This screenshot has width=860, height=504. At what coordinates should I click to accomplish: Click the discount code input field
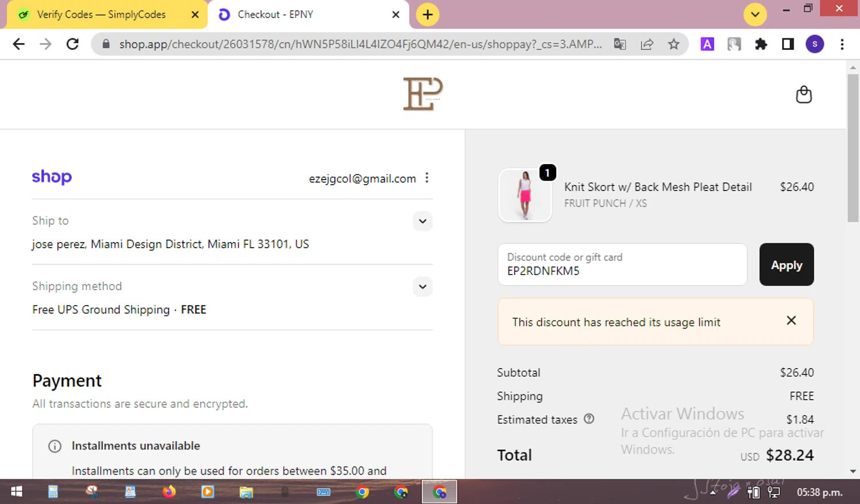[623, 264]
